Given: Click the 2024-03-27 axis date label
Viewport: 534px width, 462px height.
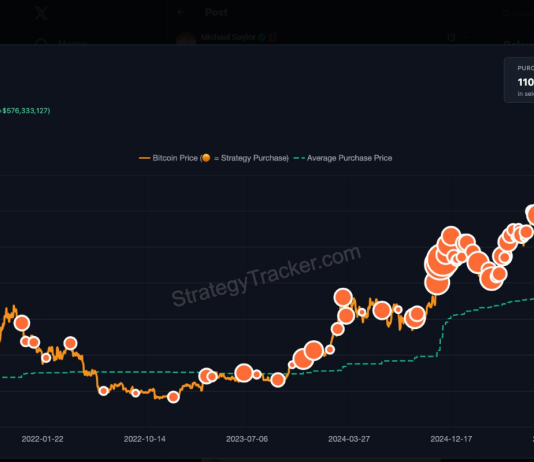Looking at the screenshot, I should pos(349,439).
